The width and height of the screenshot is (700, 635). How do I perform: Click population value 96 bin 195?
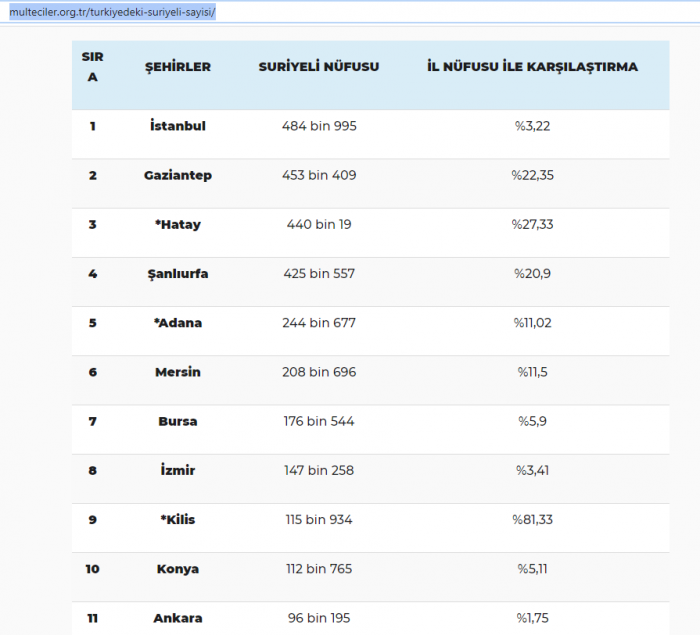[x=319, y=618]
